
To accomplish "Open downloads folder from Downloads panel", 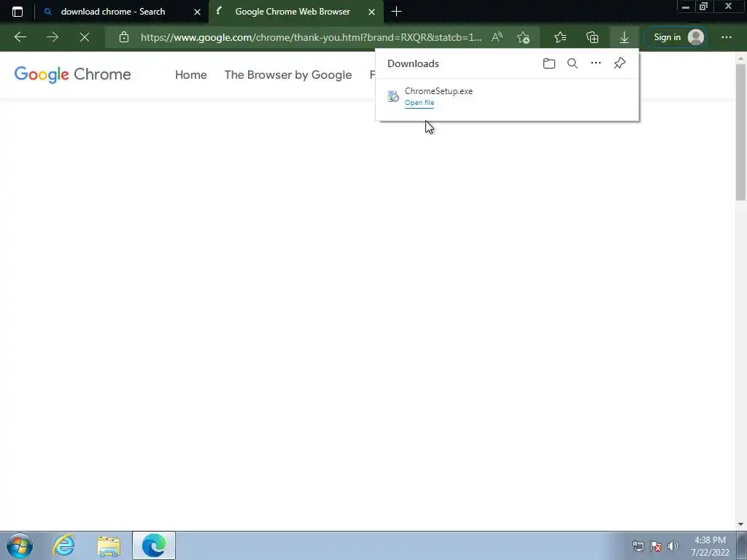I will (549, 63).
